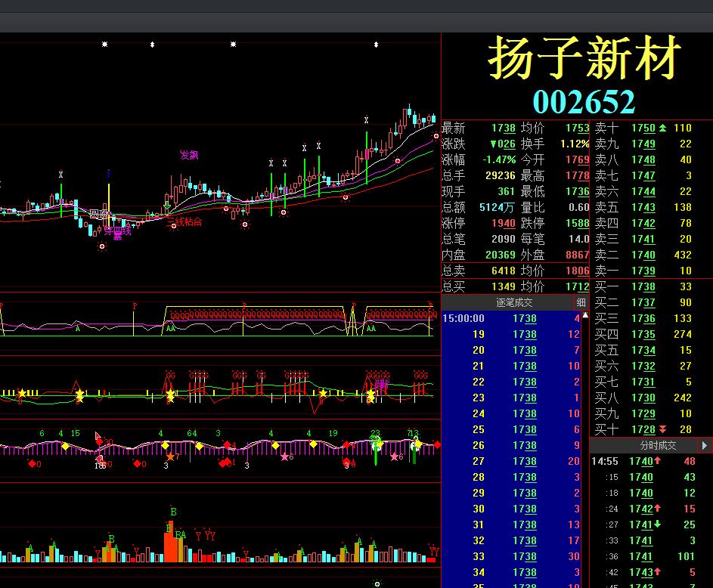
Task: Select the 分时成交 panel header
Action: tap(658, 445)
